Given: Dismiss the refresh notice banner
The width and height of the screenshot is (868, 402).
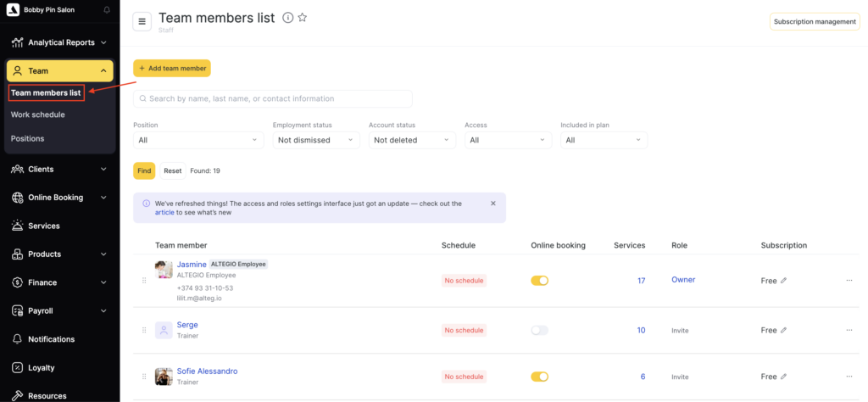Looking at the screenshot, I should [493, 204].
